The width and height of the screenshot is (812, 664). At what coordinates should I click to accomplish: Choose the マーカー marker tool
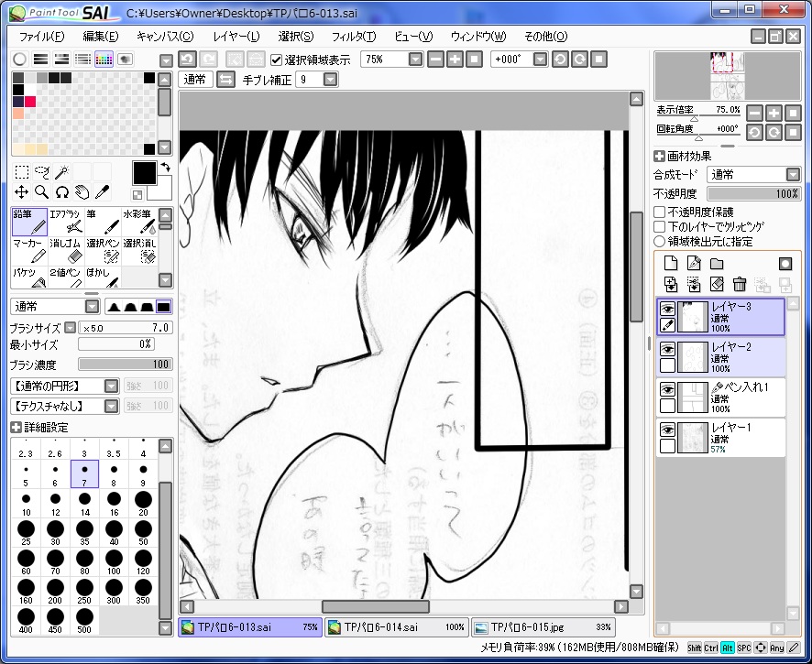click(29, 250)
